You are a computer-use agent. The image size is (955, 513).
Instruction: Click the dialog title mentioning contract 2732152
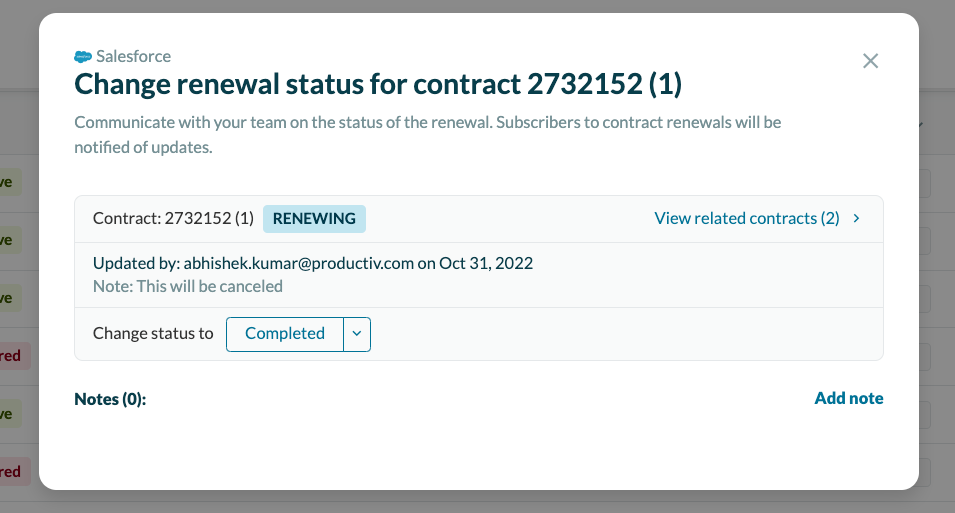click(x=378, y=85)
